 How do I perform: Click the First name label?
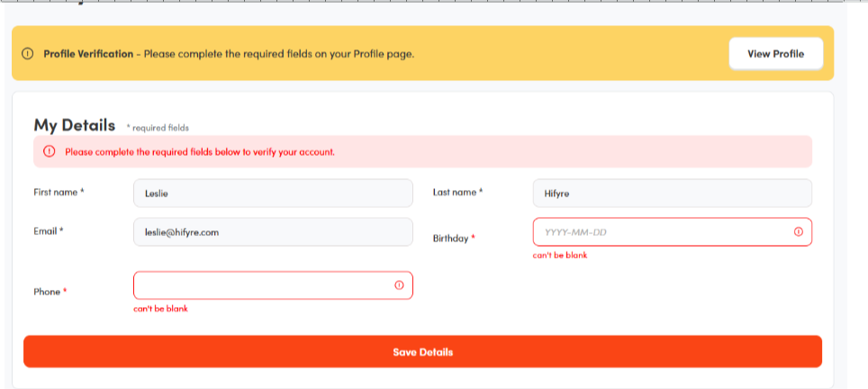58,193
